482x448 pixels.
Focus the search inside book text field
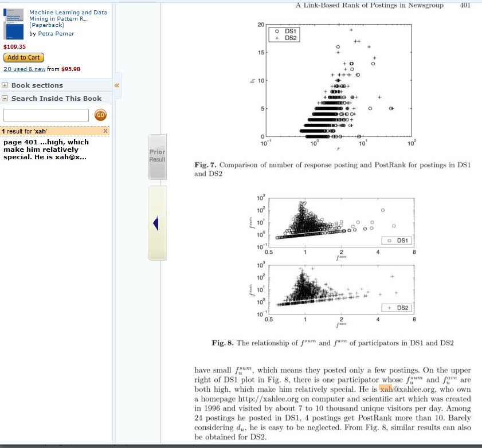point(46,115)
